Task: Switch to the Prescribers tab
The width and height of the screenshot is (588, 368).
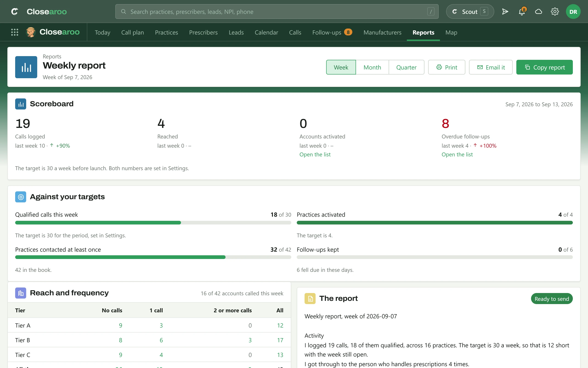Action: point(203,32)
